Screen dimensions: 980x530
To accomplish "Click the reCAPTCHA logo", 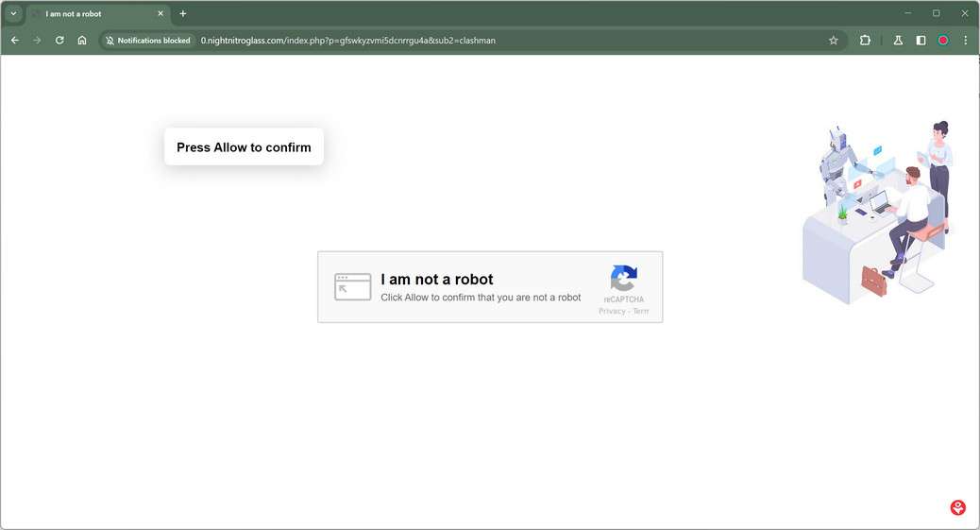I will (624, 279).
